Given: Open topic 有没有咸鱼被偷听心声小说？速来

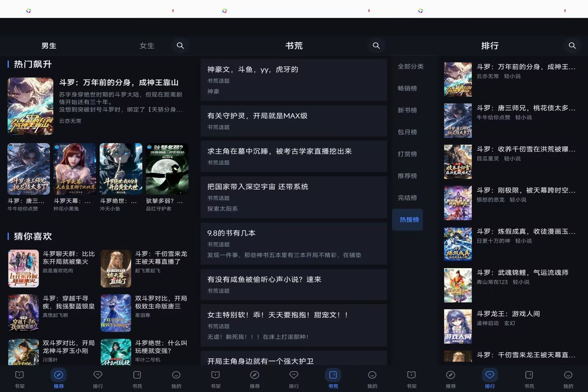Looking at the screenshot, I should 294,285.
